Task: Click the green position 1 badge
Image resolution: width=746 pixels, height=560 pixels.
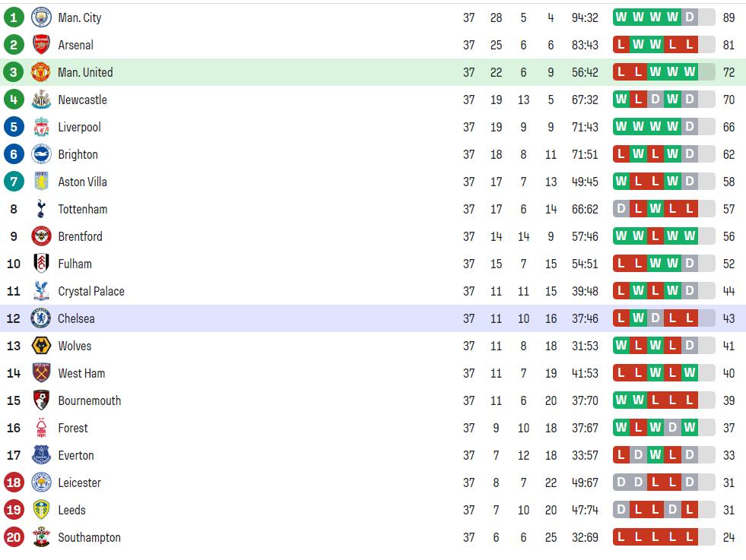Action: click(x=14, y=17)
